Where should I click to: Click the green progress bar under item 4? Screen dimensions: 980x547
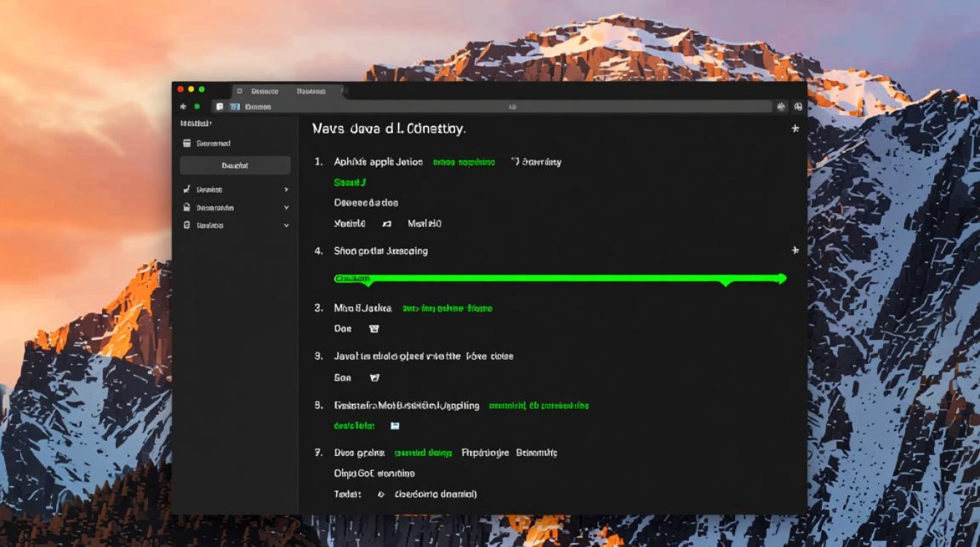point(559,278)
